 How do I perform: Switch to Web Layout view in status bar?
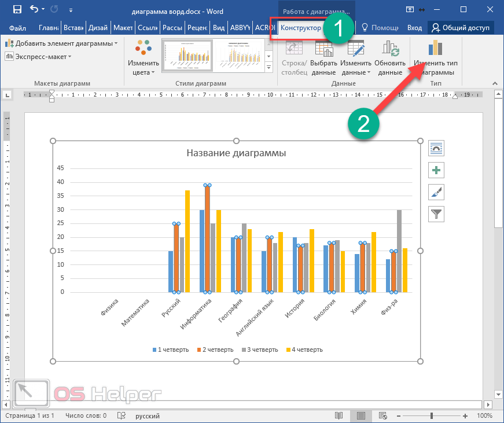point(382,415)
